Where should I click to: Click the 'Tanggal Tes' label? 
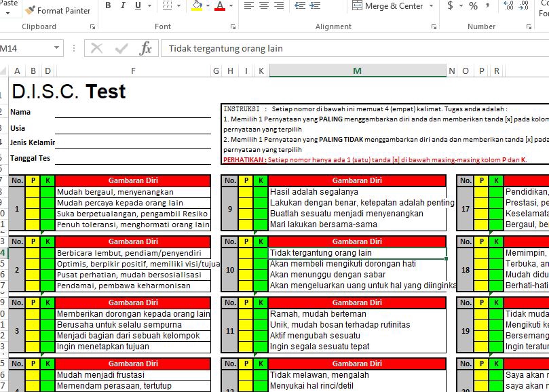(x=30, y=158)
